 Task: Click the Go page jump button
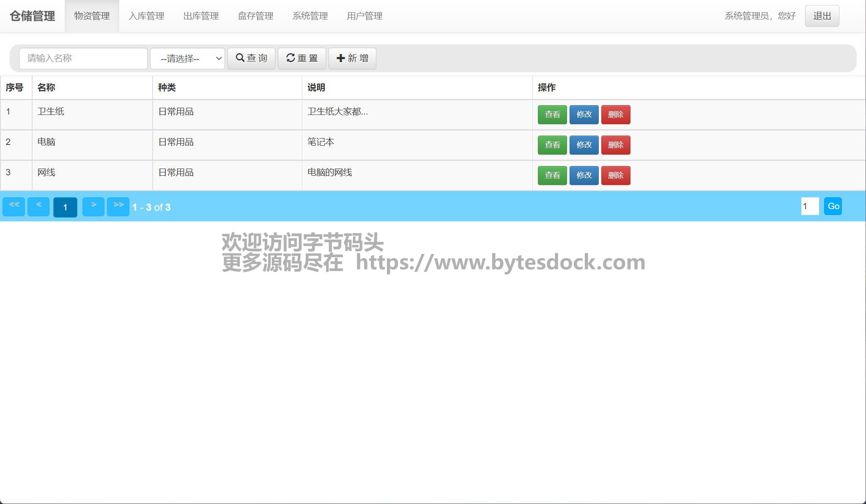click(833, 206)
